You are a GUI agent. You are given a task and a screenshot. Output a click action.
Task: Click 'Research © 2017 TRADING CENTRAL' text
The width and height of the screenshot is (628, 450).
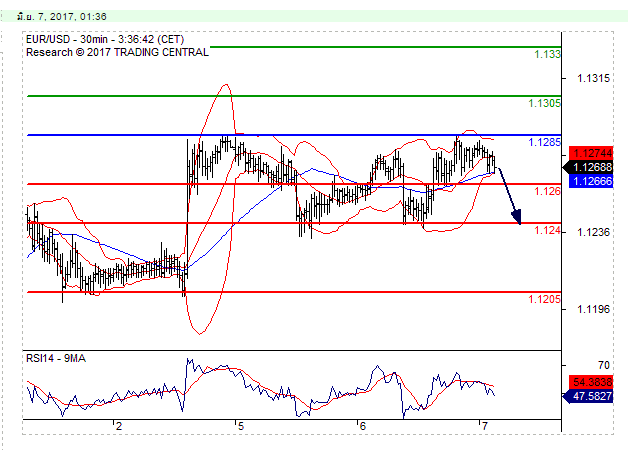click(x=117, y=52)
